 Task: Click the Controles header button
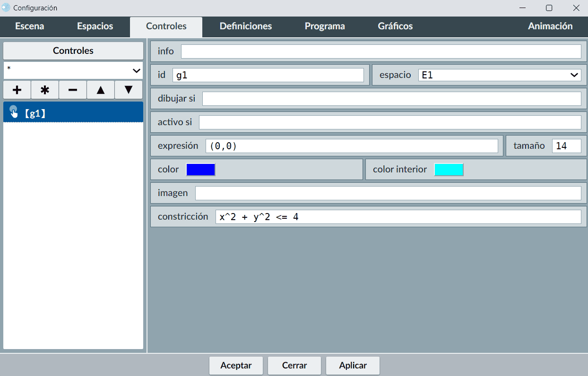coord(73,51)
